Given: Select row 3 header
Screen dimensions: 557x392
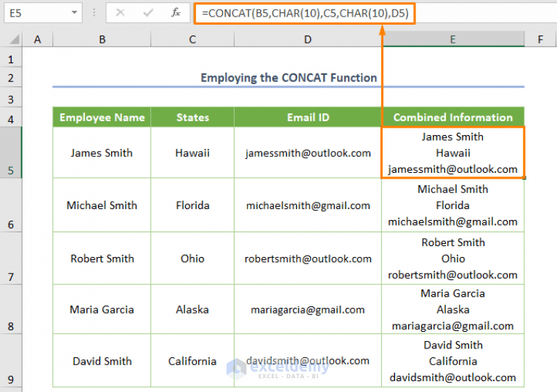Looking at the screenshot, I should pyautogui.click(x=11, y=98).
